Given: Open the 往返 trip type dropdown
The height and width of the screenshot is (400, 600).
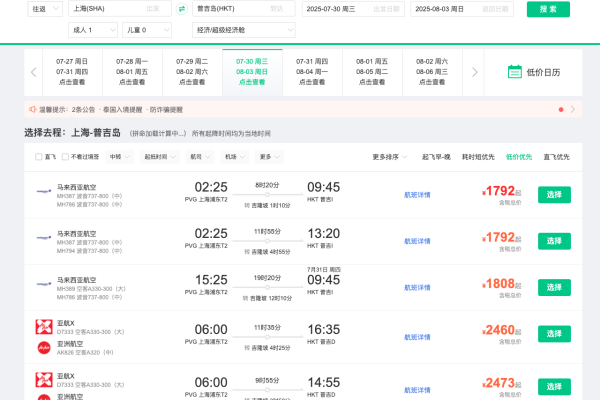Looking at the screenshot, I should (45, 9).
